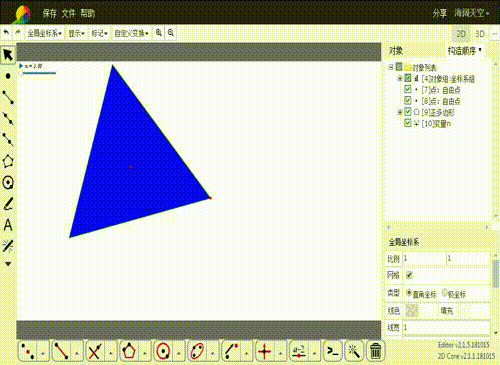
Task: Uncheck visibility of [4]对象组:坐标系组
Action: click(x=408, y=78)
